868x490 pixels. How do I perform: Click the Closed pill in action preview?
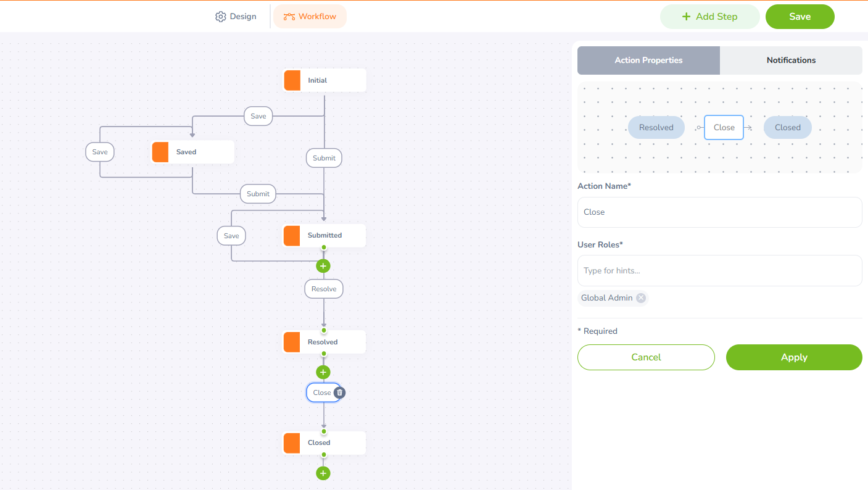788,128
